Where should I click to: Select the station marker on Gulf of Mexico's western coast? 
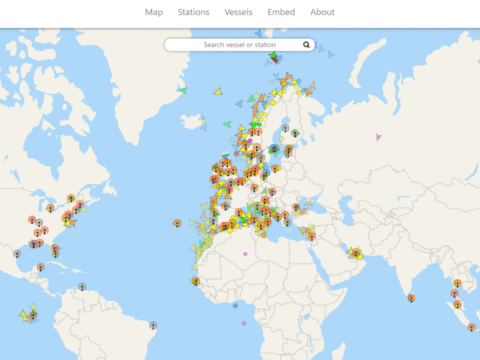(x=17, y=254)
